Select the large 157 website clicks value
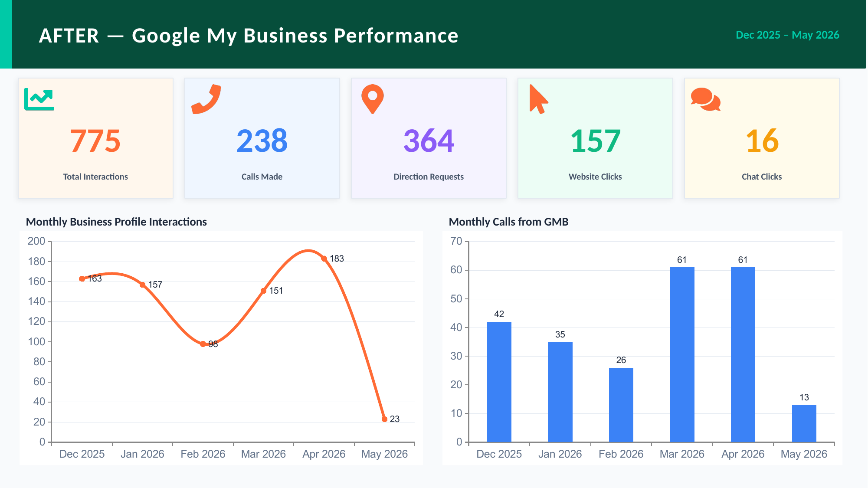 595,141
